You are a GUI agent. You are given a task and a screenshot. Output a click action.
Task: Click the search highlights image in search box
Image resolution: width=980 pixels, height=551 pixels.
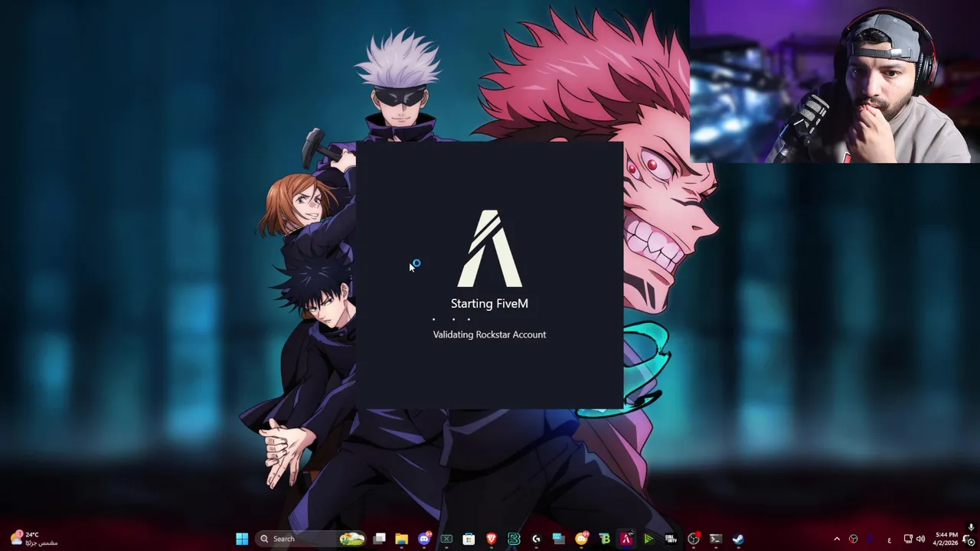pyautogui.click(x=351, y=539)
